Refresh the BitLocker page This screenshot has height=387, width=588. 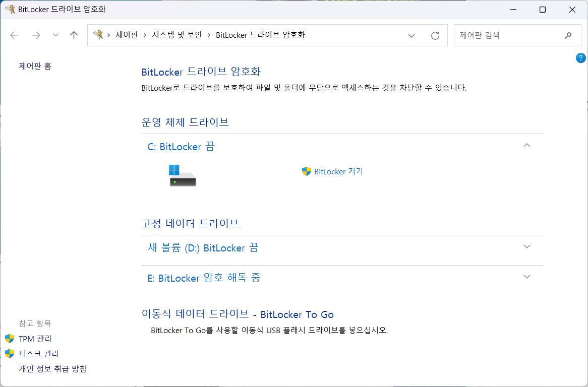(x=435, y=36)
